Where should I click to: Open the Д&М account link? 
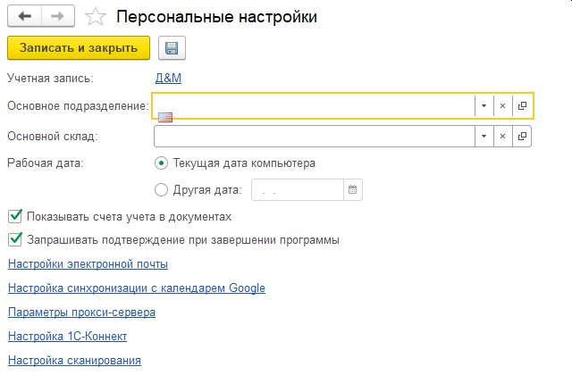click(168, 78)
